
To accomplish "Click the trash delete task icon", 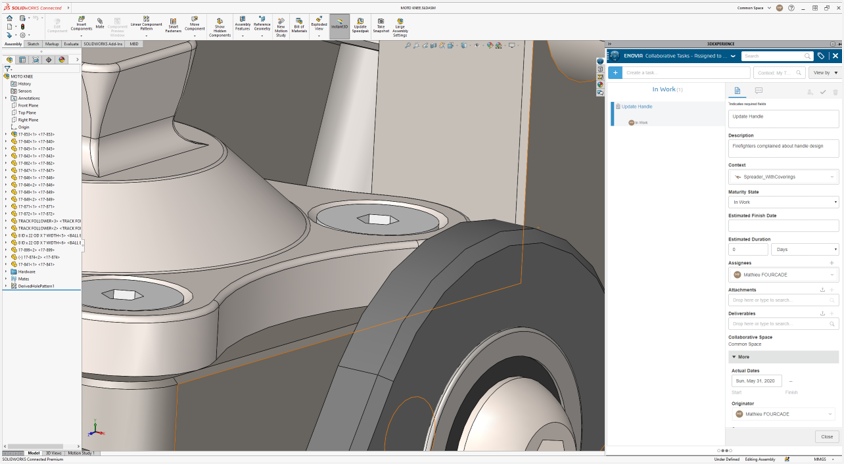I will [835, 92].
